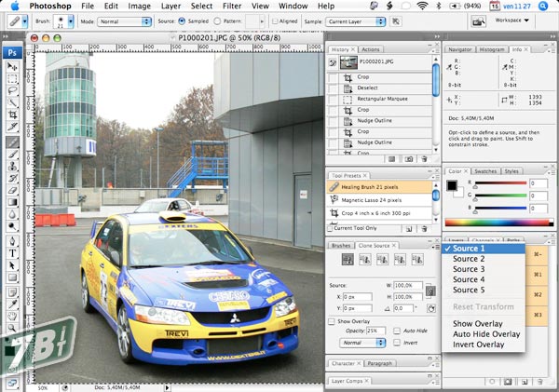The height and width of the screenshot is (392, 559).
Task: Switch to the Swatches tab
Action: [485, 171]
